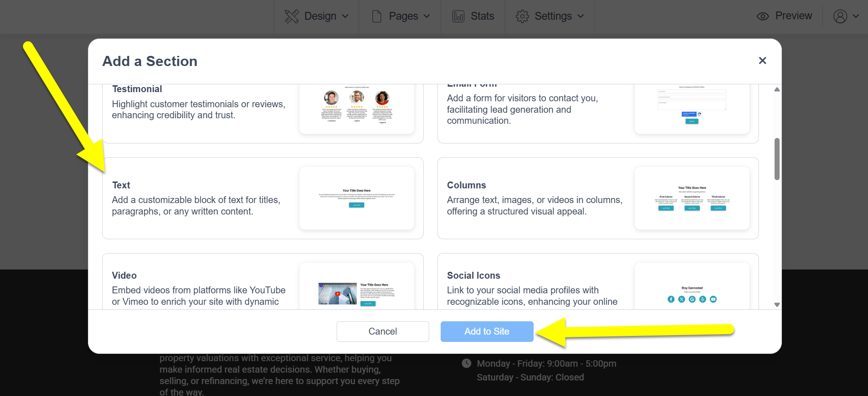Click the Video section description
The height and width of the screenshot is (396, 868).
tap(198, 296)
